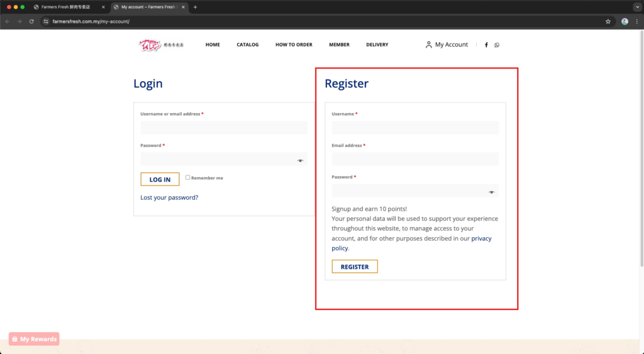The width and height of the screenshot is (644, 354).
Task: Click the browser back arrow
Action: [x=8, y=21]
